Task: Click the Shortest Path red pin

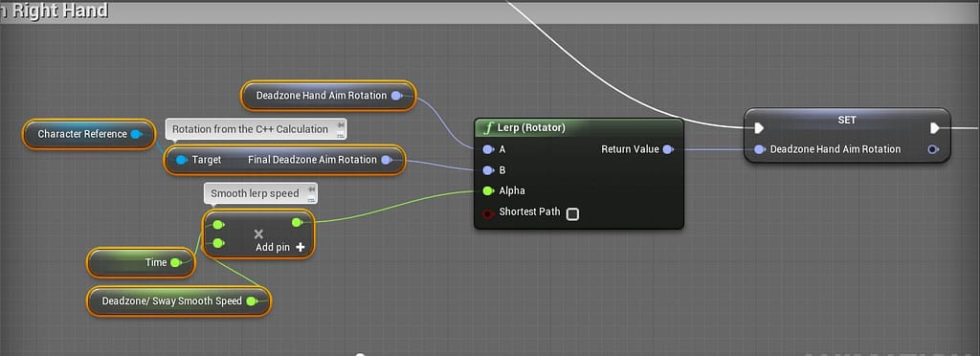Action: pos(489,213)
